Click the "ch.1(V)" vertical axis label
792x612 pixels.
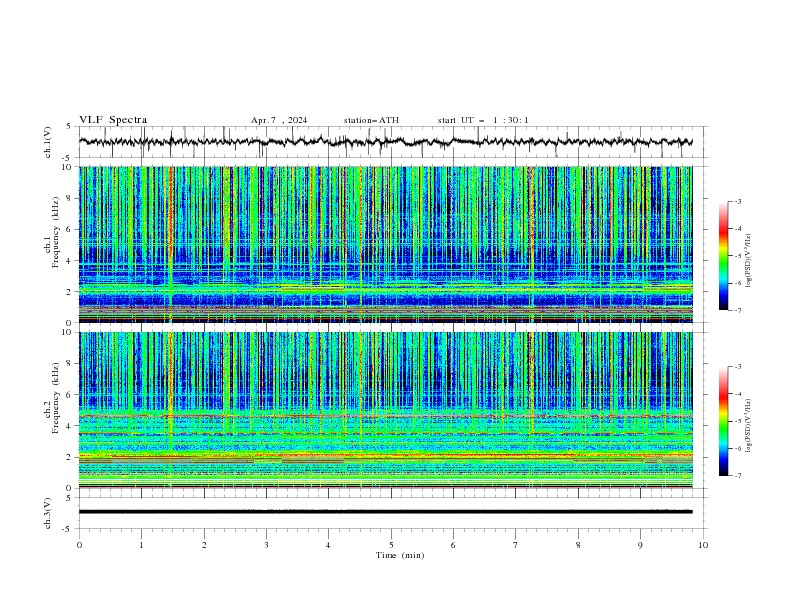point(48,142)
